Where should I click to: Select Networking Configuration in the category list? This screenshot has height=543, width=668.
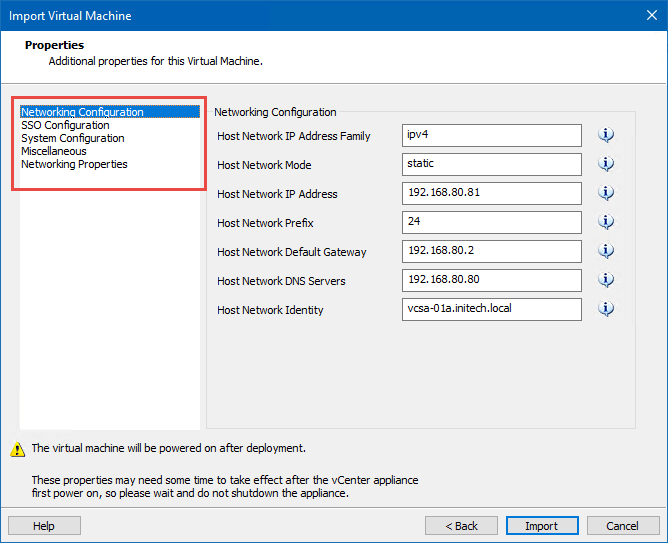[82, 113]
